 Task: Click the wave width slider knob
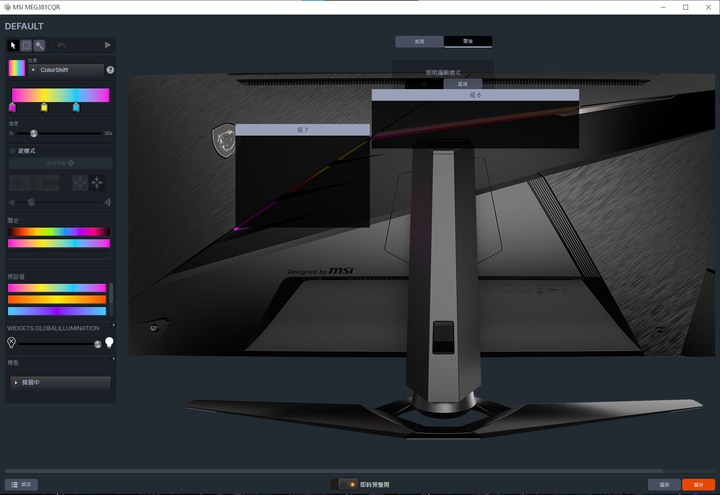click(31, 202)
